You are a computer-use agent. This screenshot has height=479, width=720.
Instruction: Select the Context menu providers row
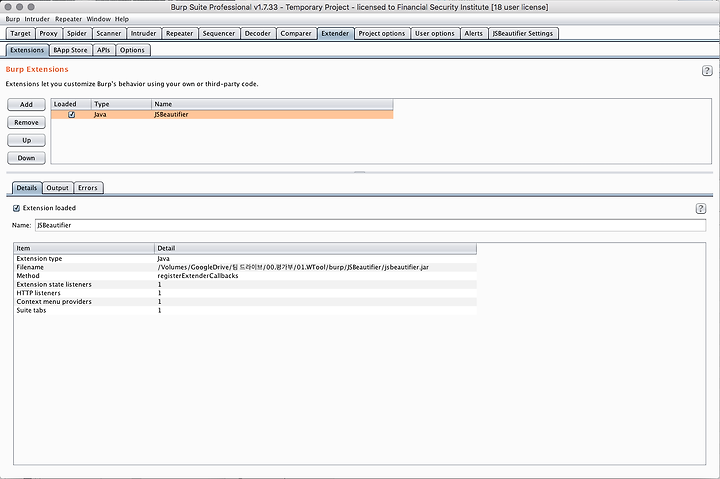[x=245, y=302]
